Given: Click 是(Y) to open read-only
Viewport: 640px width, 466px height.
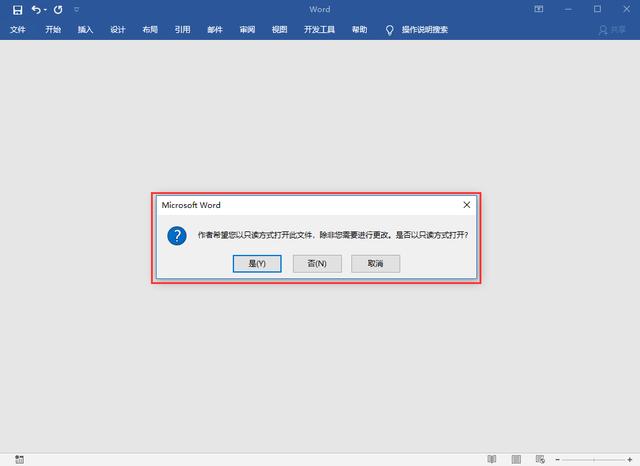Looking at the screenshot, I should point(257,264).
